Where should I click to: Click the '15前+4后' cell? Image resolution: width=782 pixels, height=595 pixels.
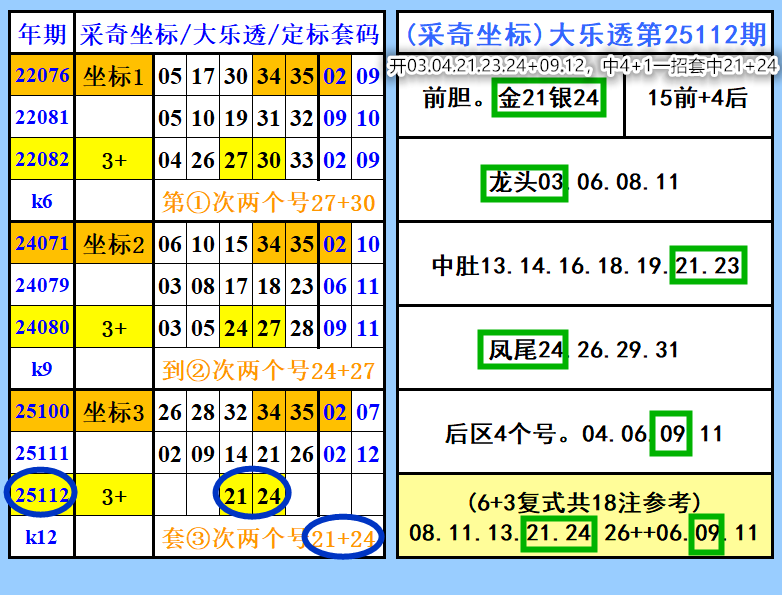697,98
